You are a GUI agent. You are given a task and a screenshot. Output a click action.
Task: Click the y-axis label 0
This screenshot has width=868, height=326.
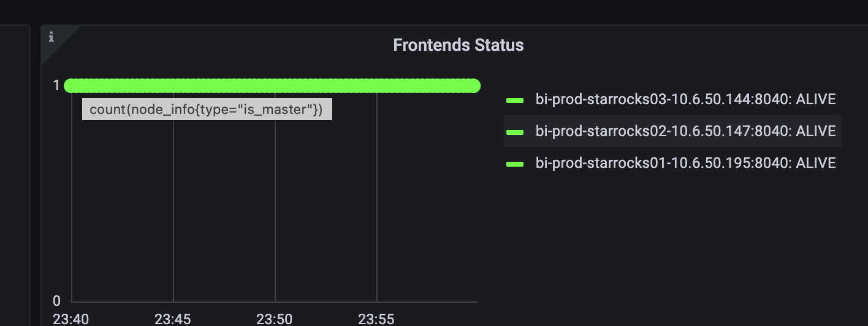pyautogui.click(x=56, y=301)
